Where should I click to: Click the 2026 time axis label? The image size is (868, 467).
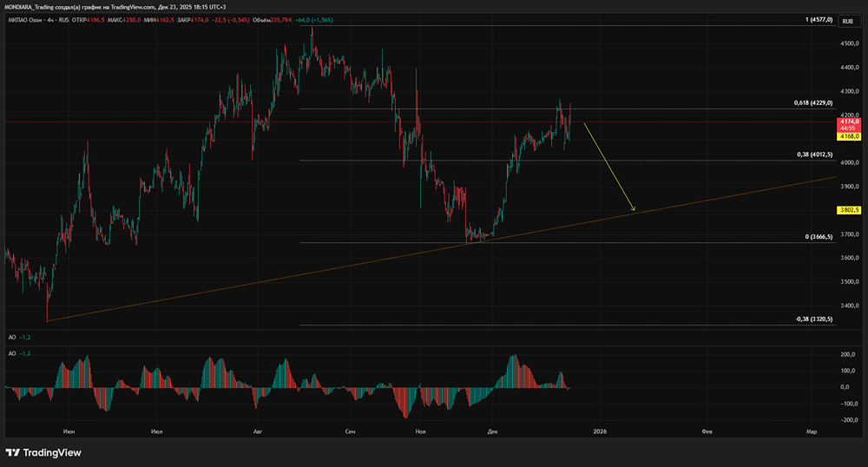coord(600,431)
